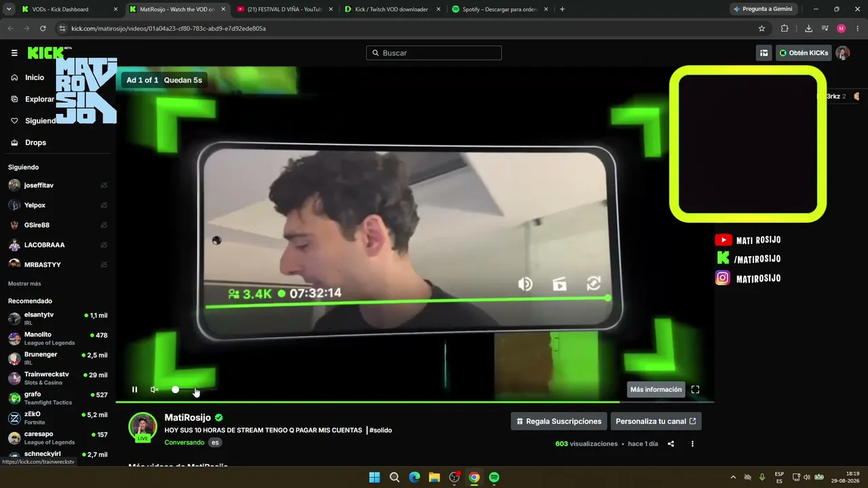Open Windows taskbar search
Screen dimensions: 868x488
(x=395, y=477)
